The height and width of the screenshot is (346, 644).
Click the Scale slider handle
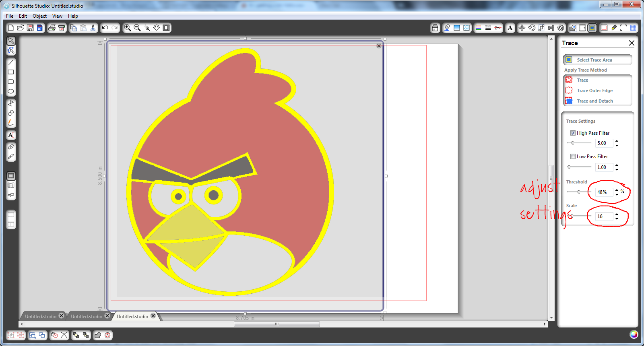(x=572, y=216)
